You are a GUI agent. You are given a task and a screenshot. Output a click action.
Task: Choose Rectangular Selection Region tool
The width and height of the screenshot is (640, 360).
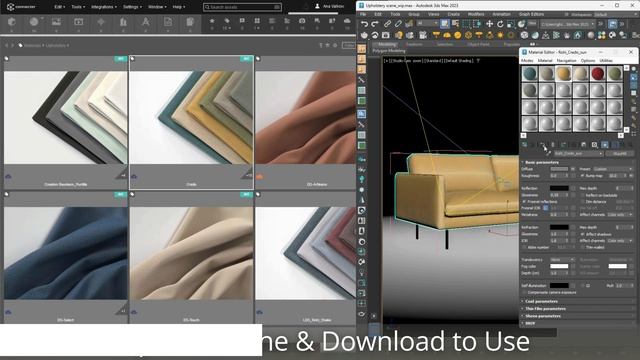pos(466,24)
